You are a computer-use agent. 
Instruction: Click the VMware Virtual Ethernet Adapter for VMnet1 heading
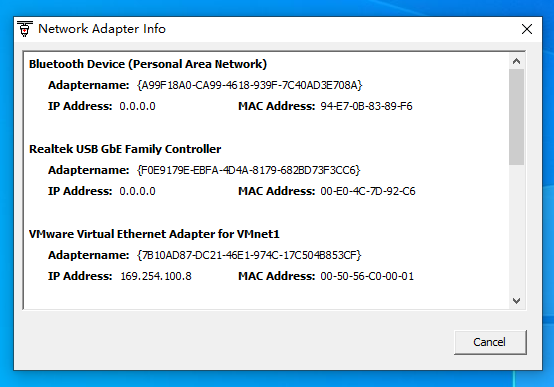(154, 234)
